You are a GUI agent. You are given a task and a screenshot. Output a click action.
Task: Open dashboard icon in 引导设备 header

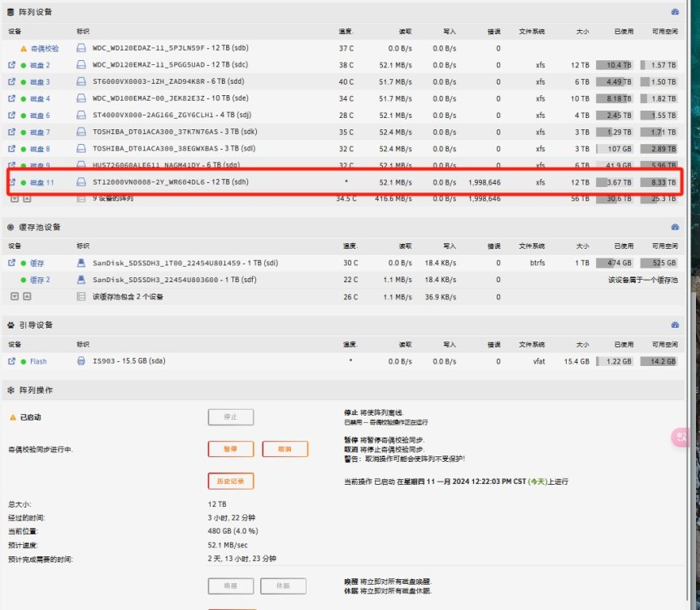(675, 325)
